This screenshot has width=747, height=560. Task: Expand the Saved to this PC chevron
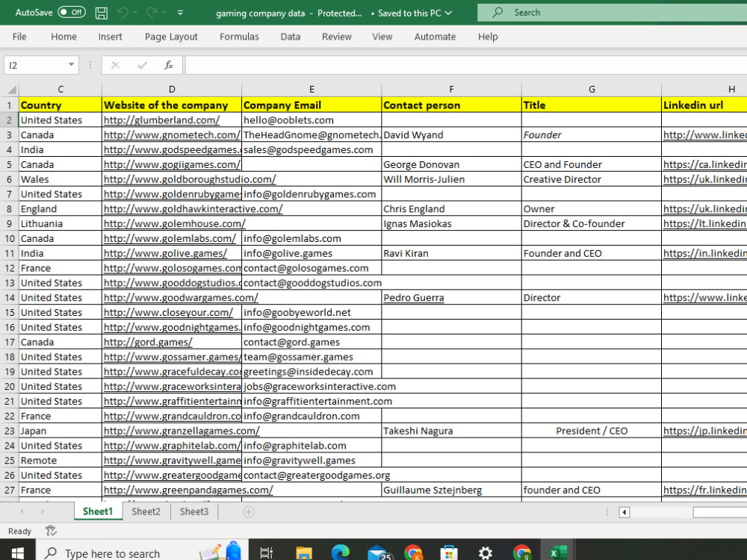pyautogui.click(x=448, y=13)
